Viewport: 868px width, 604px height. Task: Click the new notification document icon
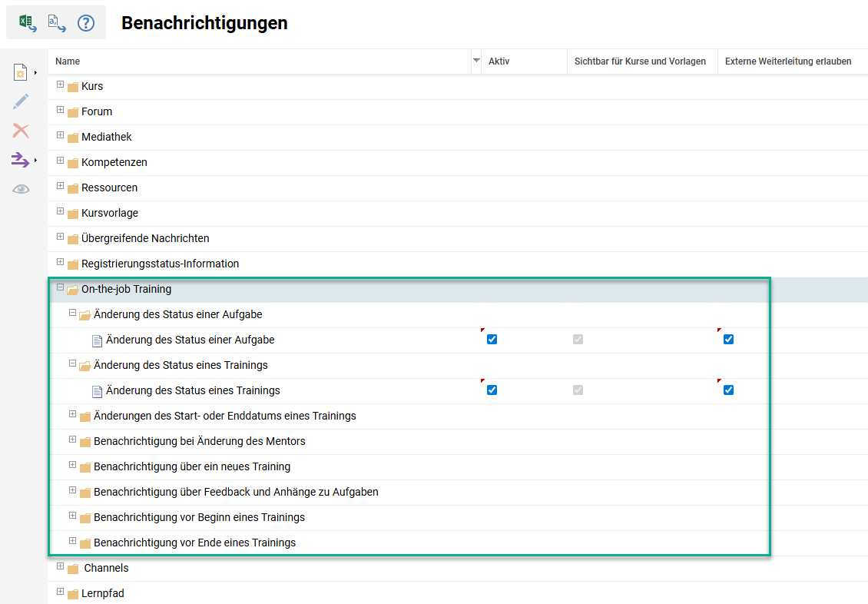click(21, 71)
